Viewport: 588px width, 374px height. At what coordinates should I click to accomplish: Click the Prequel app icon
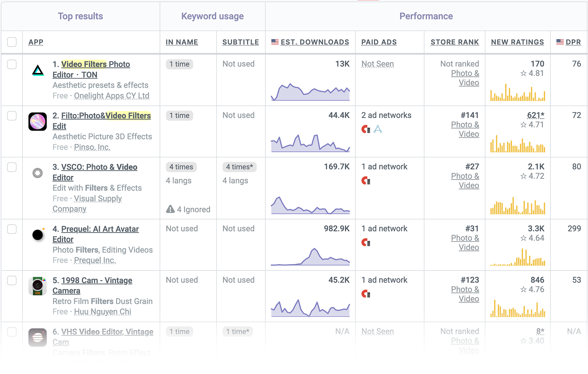click(38, 234)
